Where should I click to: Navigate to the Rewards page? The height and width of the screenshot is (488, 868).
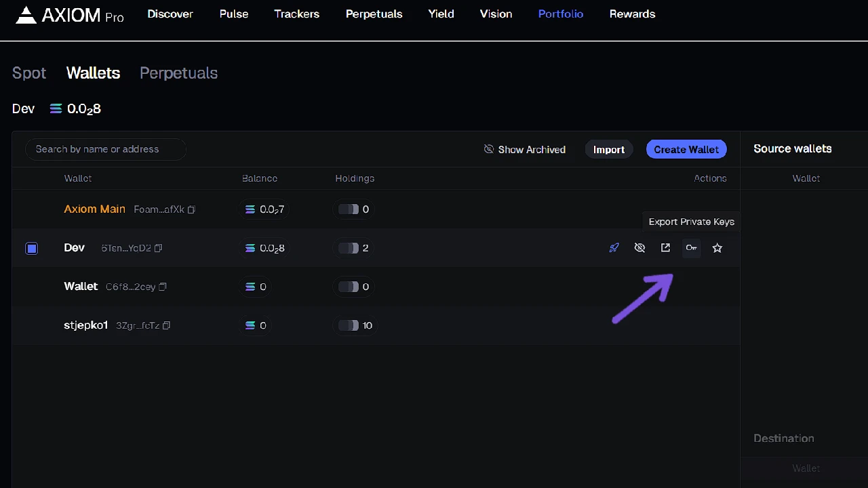click(x=632, y=14)
